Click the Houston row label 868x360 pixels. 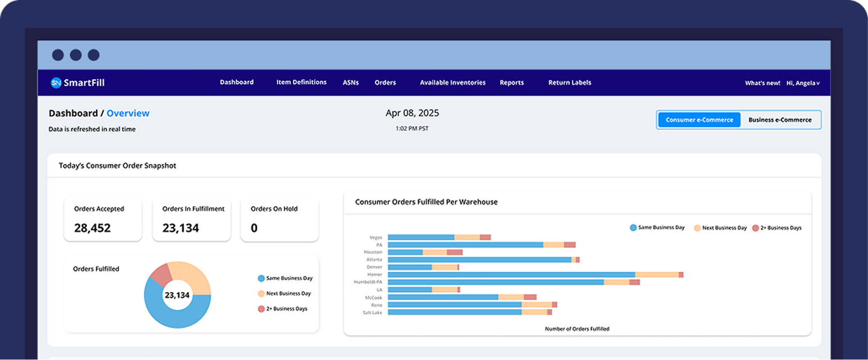tap(373, 252)
